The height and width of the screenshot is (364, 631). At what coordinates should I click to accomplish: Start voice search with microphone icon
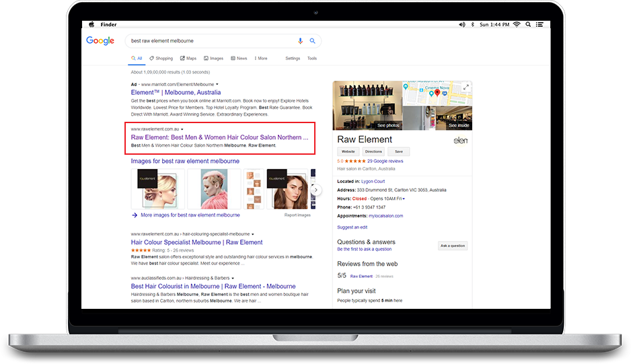[x=300, y=40]
